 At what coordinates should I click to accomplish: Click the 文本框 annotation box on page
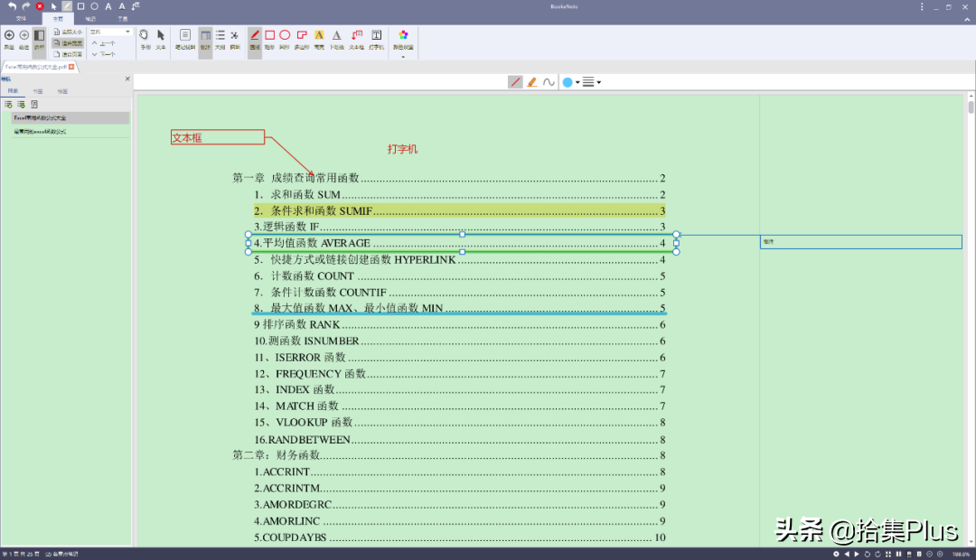pos(218,137)
